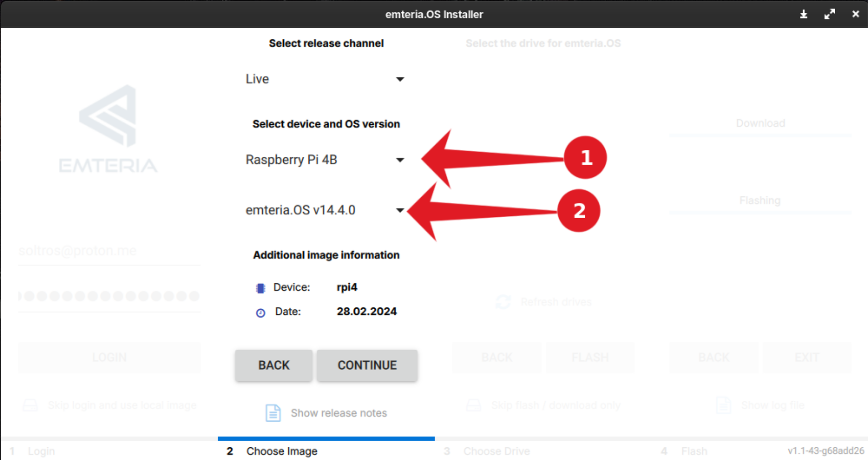Image resolution: width=868 pixels, height=460 pixels.
Task: Click the refresh drives icon
Action: point(503,302)
